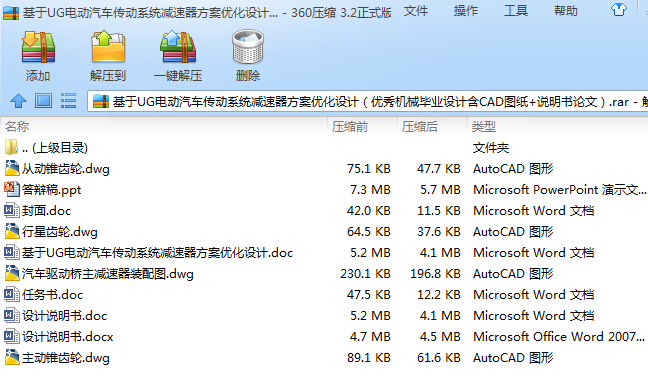Click the archive path address bar

pyautogui.click(x=368, y=101)
